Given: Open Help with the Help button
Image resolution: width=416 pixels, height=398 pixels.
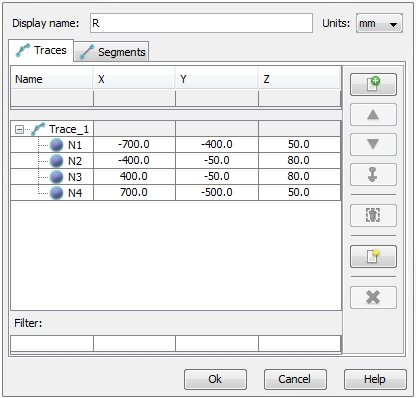Looking at the screenshot, I should click(x=375, y=379).
